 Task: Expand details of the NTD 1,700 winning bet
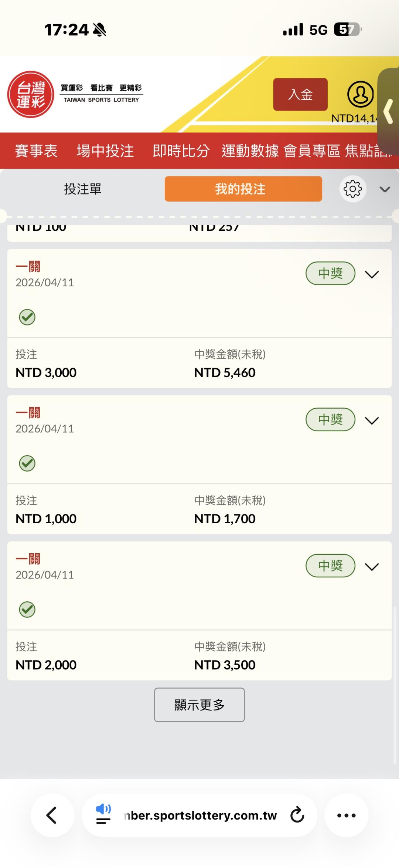coord(372,420)
